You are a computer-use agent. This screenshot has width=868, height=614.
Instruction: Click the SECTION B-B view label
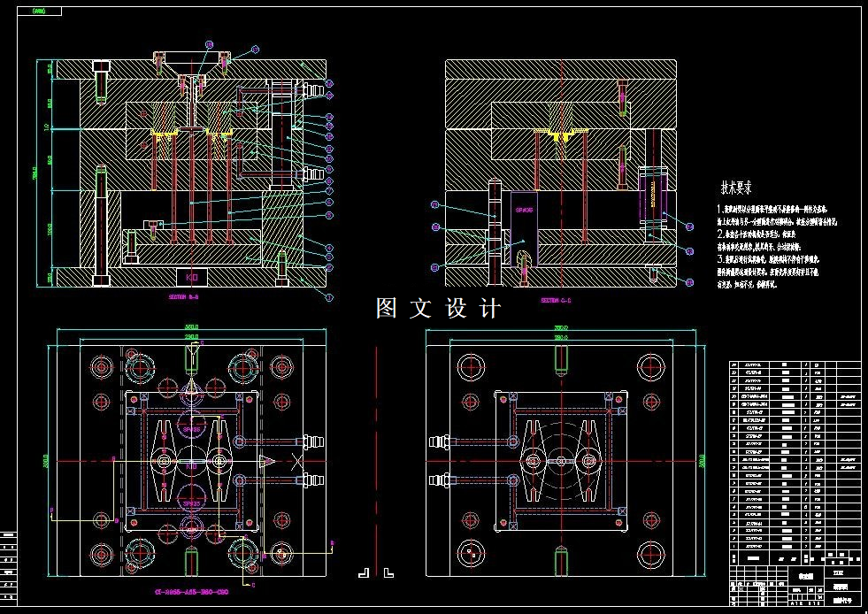click(x=184, y=296)
